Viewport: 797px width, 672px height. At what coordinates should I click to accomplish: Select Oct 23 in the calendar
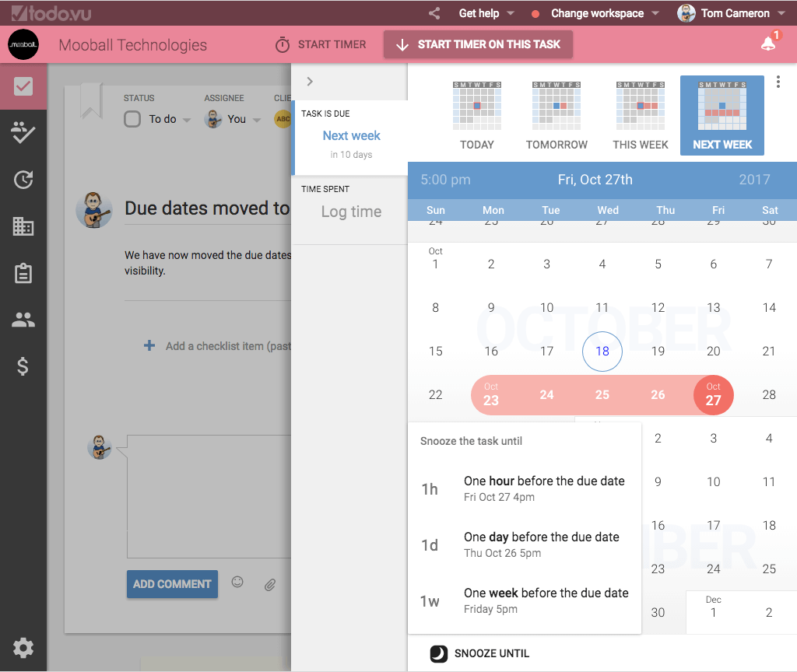point(491,394)
